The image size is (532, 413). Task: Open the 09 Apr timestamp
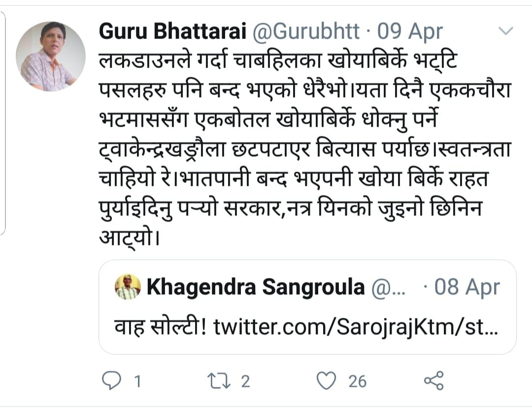tap(410, 32)
